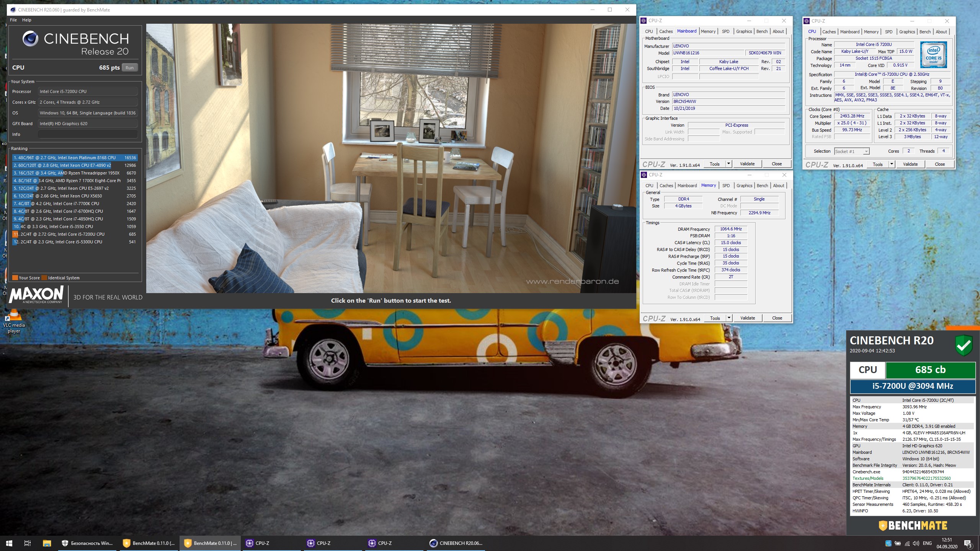Select the Ryzen Threadripper 1950X ranking row
The image size is (980, 551).
[75, 173]
